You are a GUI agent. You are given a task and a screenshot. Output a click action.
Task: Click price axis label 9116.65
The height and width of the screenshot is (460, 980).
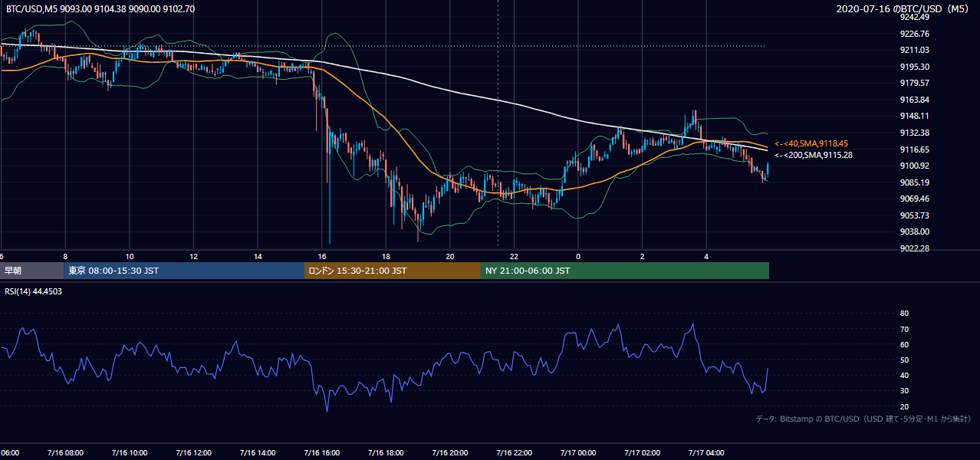tap(914, 149)
